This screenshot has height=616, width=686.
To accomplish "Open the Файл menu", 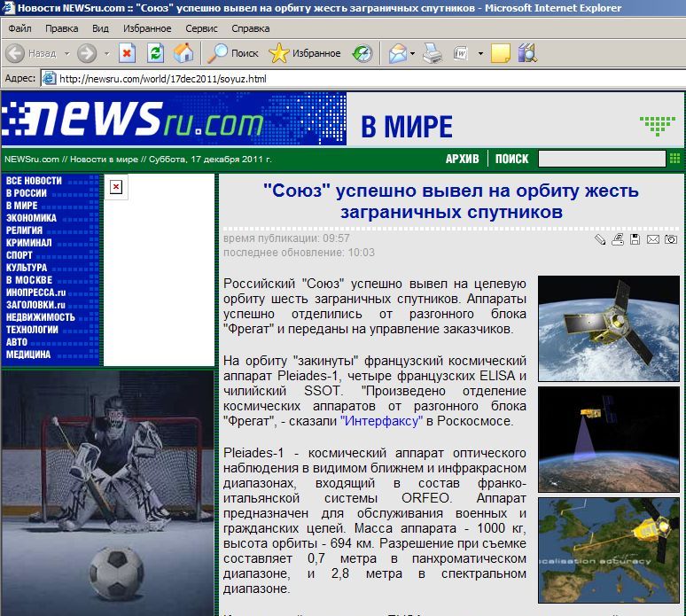I will click(19, 28).
